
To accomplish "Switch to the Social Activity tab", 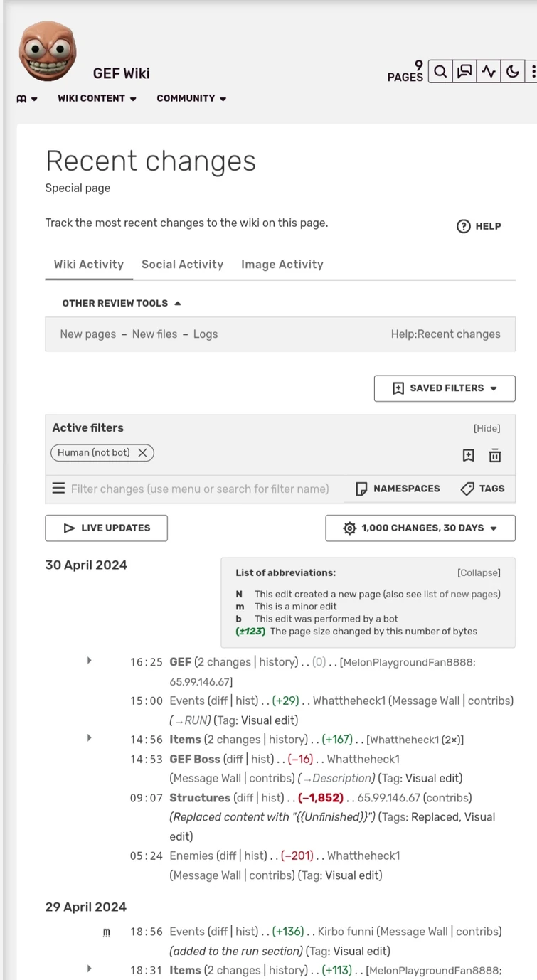I will (x=182, y=264).
